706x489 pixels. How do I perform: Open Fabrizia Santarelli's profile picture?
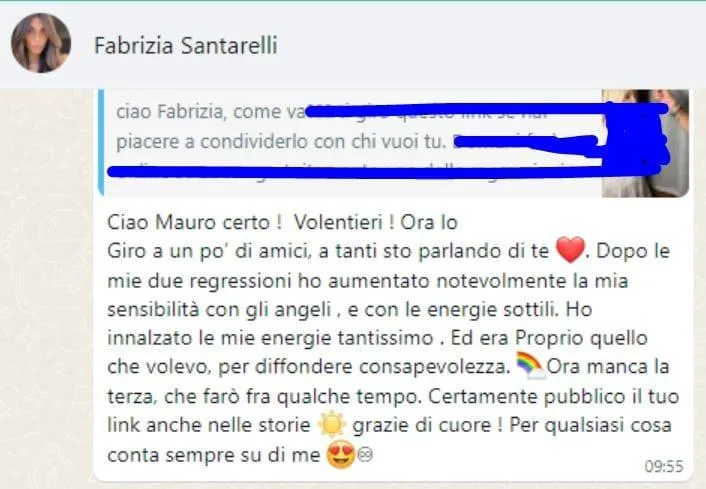point(41,43)
